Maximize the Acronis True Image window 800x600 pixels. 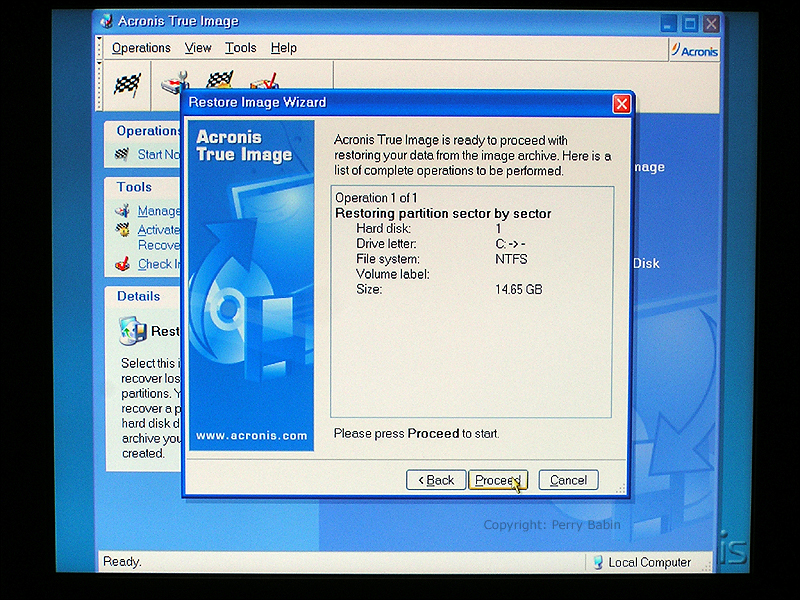[x=690, y=23]
